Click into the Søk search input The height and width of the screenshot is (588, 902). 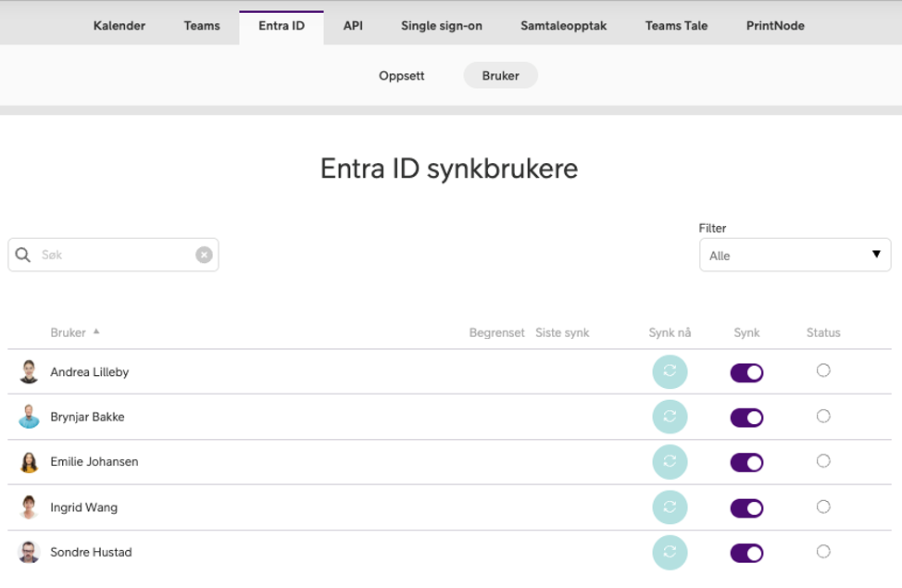(116, 256)
